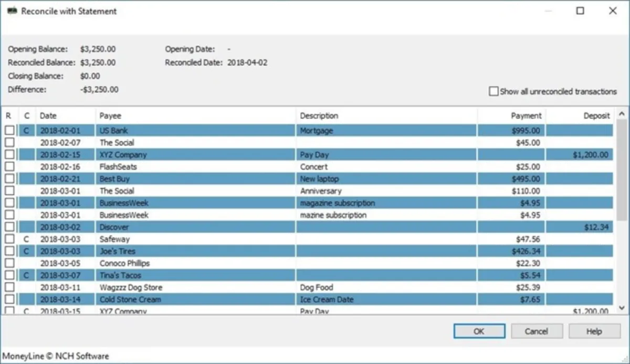
Task: Select the Conoco Phillips payee cell
Action: pyautogui.click(x=196, y=263)
